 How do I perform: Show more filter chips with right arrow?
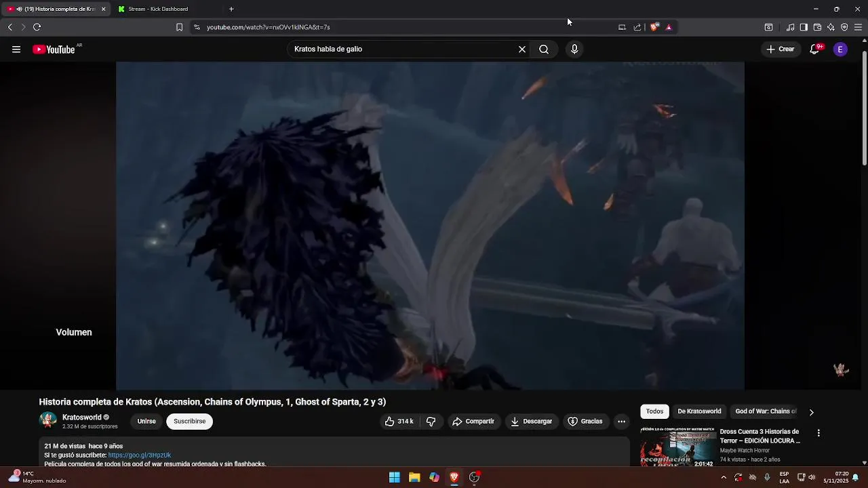pos(811,412)
